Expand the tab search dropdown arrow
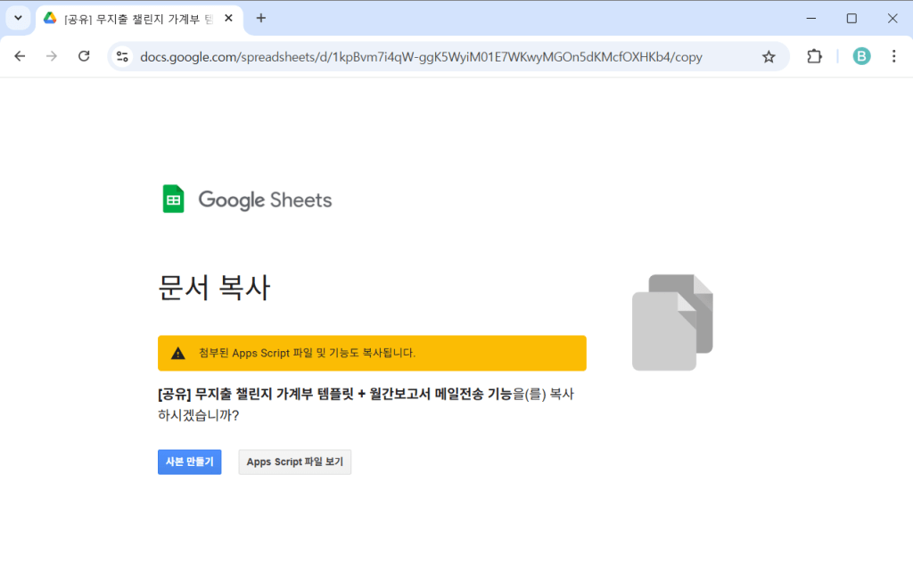 pos(17,18)
